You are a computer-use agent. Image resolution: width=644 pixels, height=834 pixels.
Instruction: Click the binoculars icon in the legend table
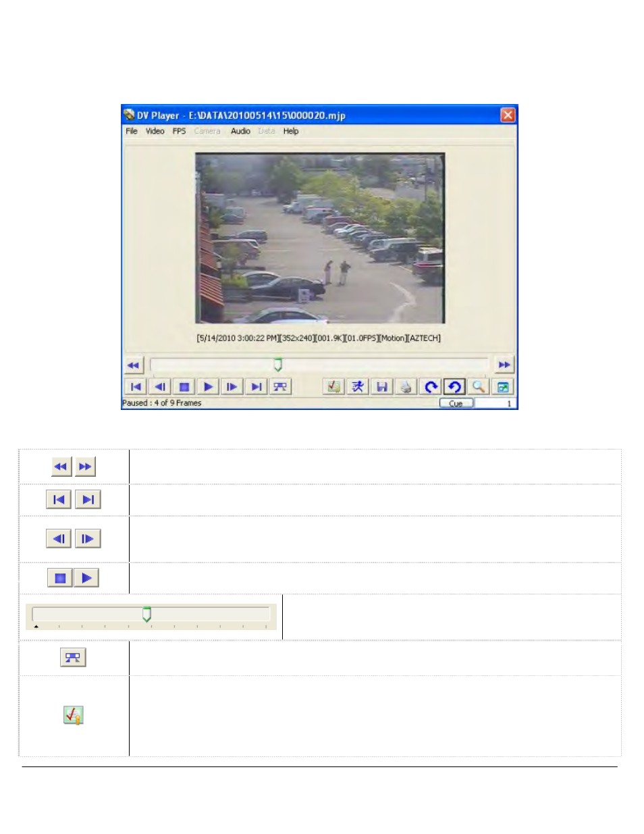73,658
